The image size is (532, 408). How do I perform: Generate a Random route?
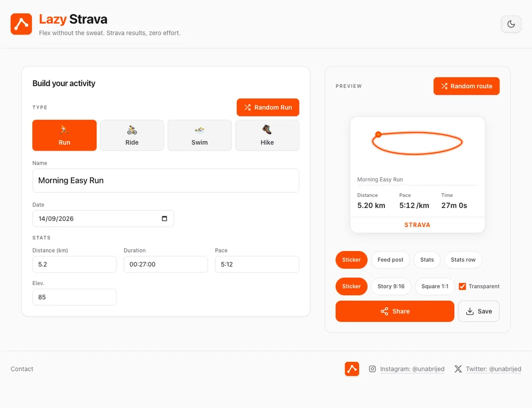click(467, 86)
